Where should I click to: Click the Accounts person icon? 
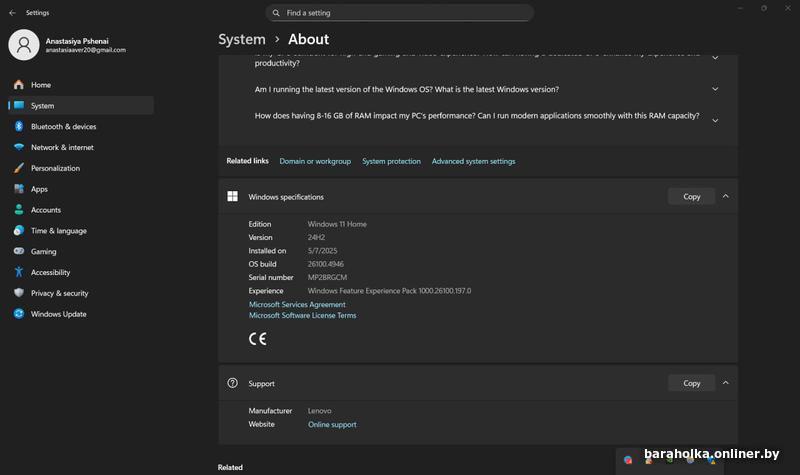tap(19, 210)
